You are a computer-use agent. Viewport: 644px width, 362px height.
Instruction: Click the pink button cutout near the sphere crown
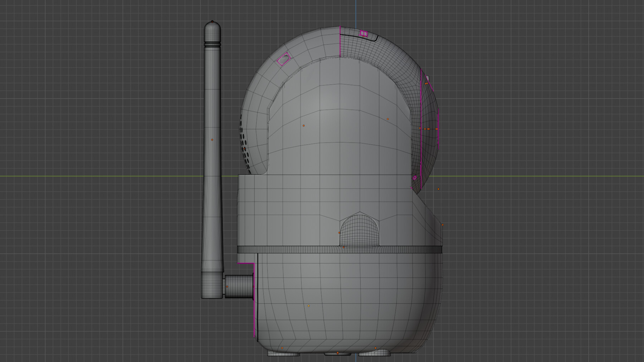[284, 59]
